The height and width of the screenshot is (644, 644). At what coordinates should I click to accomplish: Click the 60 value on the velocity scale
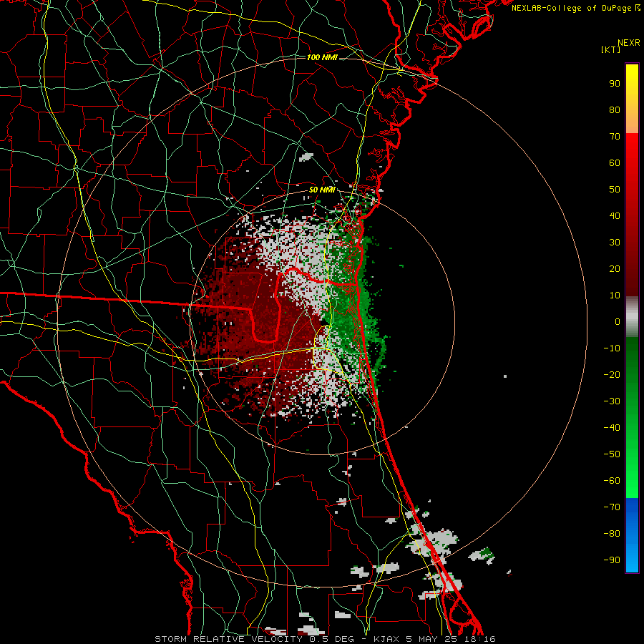coord(615,162)
